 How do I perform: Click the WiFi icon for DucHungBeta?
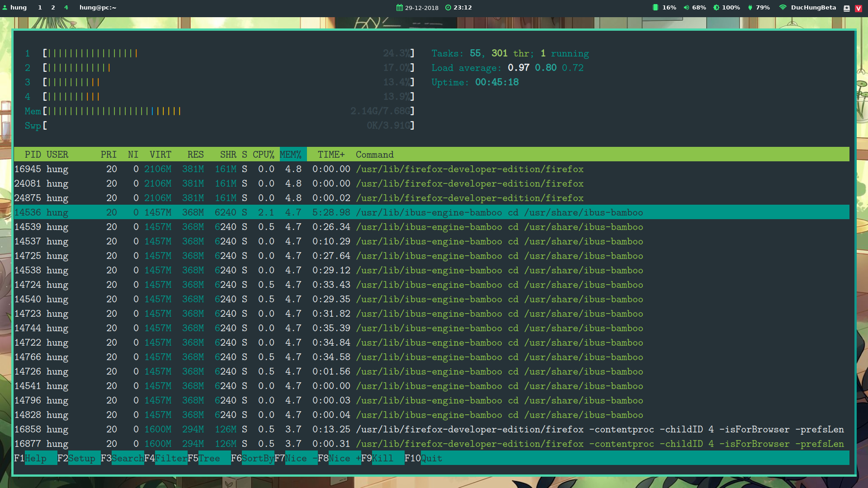point(783,7)
